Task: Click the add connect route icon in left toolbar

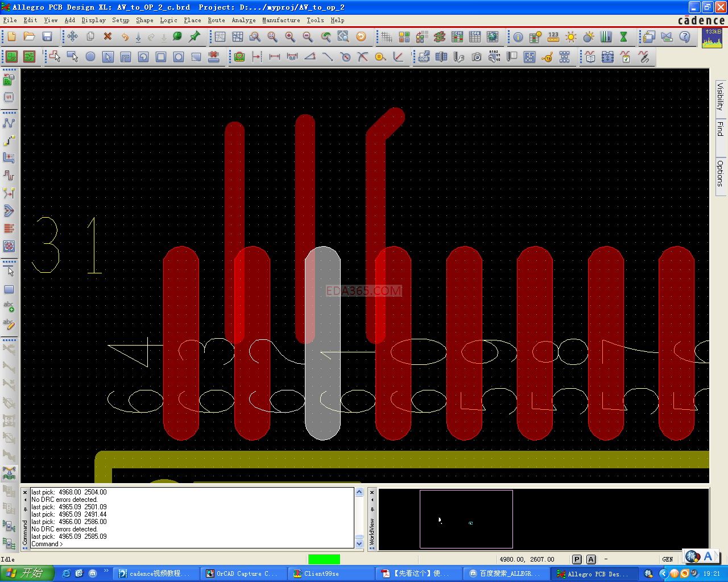Action: [x=9, y=123]
